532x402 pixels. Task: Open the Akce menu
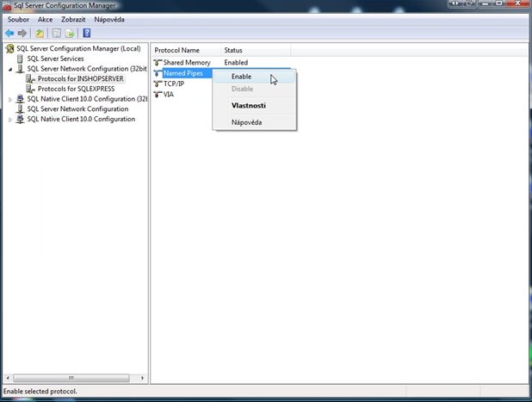45,20
